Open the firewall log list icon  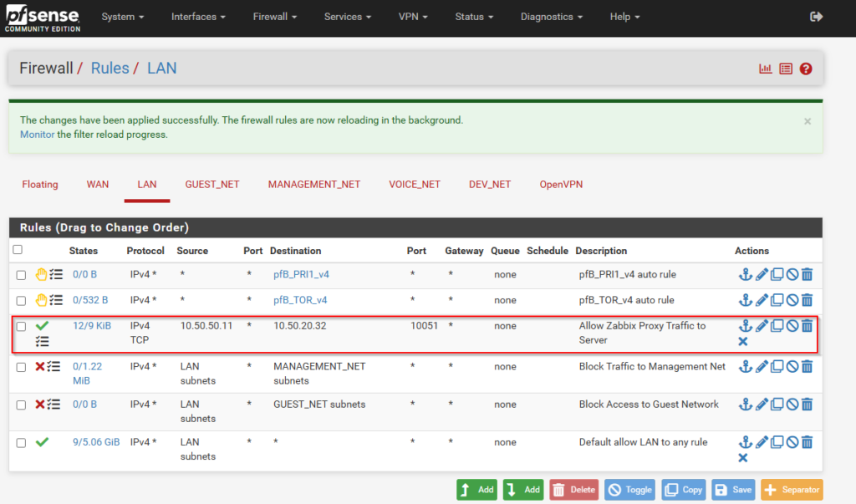pyautogui.click(x=786, y=69)
